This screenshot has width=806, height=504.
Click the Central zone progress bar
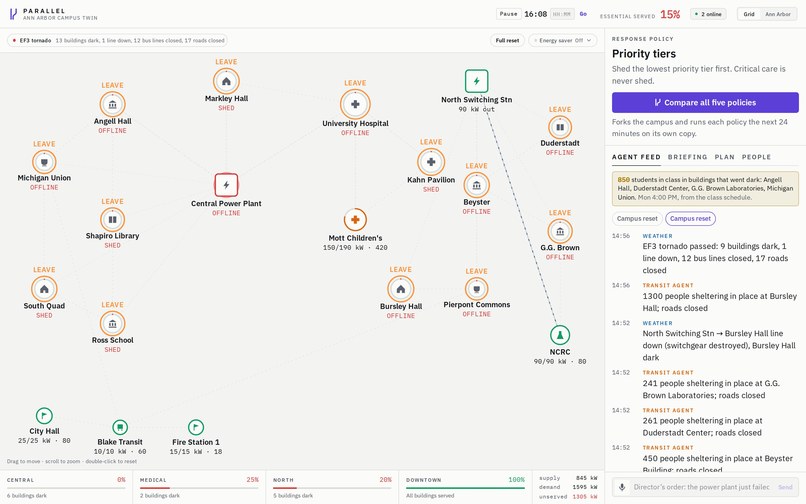66,488
